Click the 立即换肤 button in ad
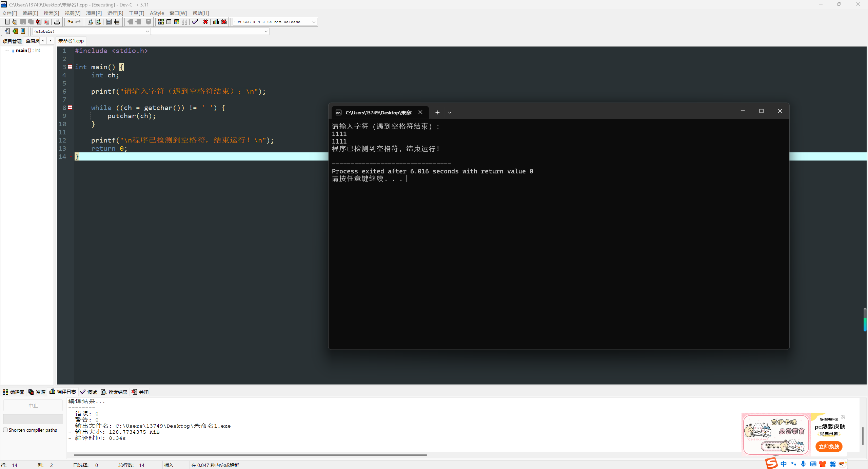The height and width of the screenshot is (469, 868). click(829, 447)
